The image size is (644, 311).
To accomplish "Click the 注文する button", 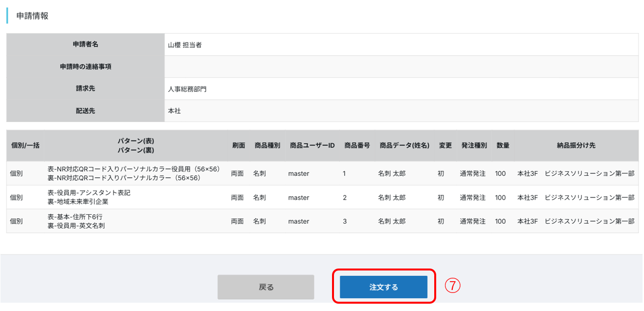I will 383,287.
